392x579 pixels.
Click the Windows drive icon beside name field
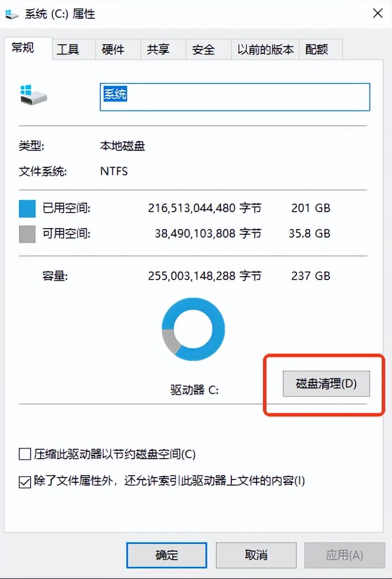33,95
